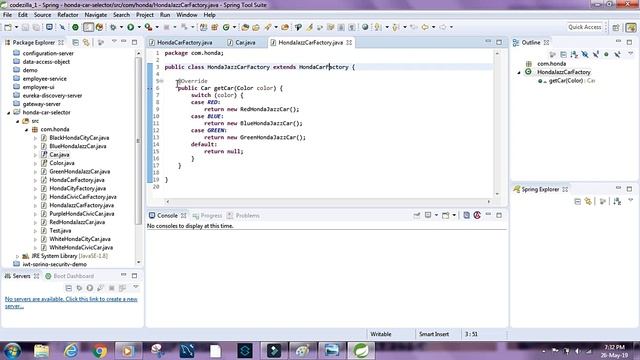Open the New wizard dropdown arrow
This screenshot has height=360, width=640.
point(16,27)
